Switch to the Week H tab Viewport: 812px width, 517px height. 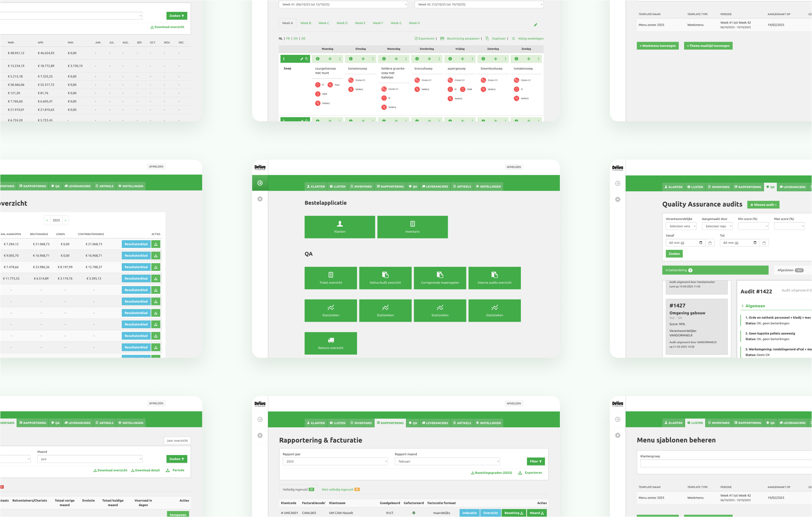coord(414,23)
